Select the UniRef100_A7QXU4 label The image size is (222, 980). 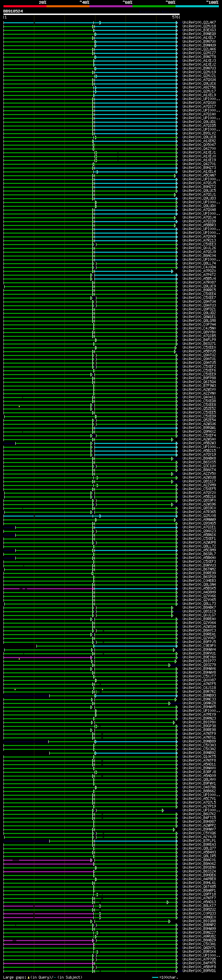click(199, 80)
